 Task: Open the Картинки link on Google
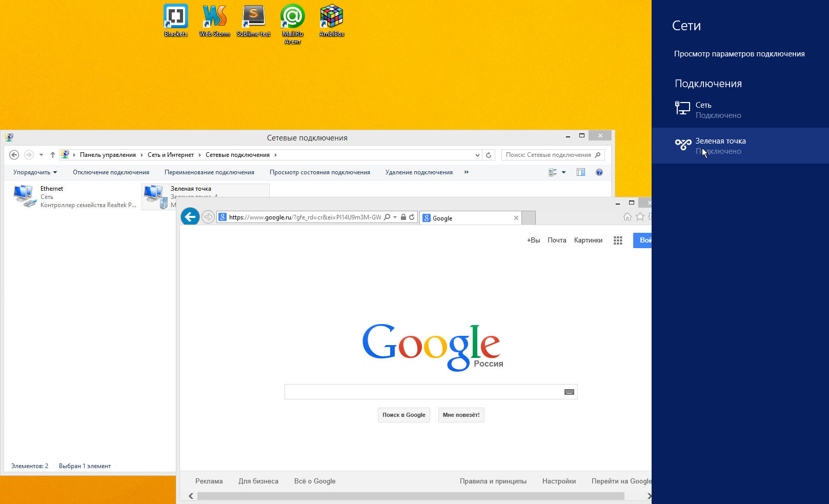pos(588,240)
